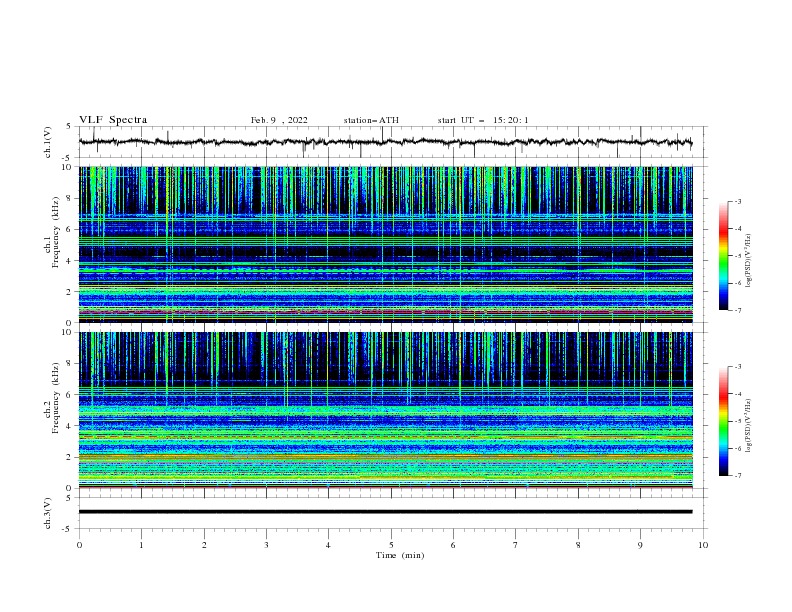Click inside the ch.1 spectrogram plot
This screenshot has height=612, width=792.
385,244
